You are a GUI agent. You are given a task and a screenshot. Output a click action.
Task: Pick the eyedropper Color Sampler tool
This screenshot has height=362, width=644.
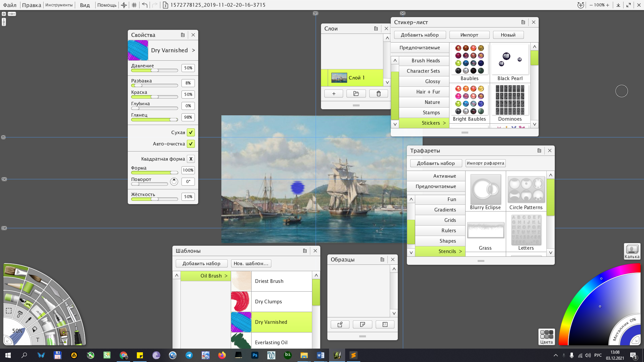tap(29, 320)
